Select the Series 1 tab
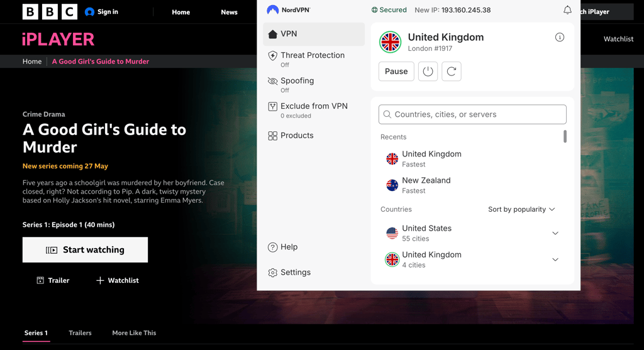The height and width of the screenshot is (350, 644). pyautogui.click(x=36, y=333)
